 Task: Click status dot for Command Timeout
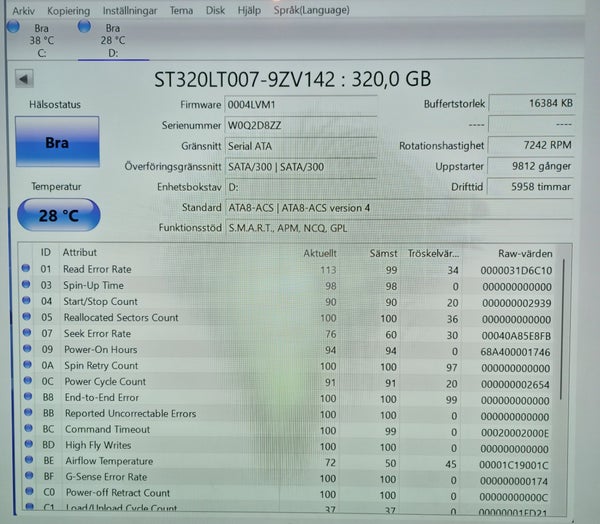pos(28,428)
